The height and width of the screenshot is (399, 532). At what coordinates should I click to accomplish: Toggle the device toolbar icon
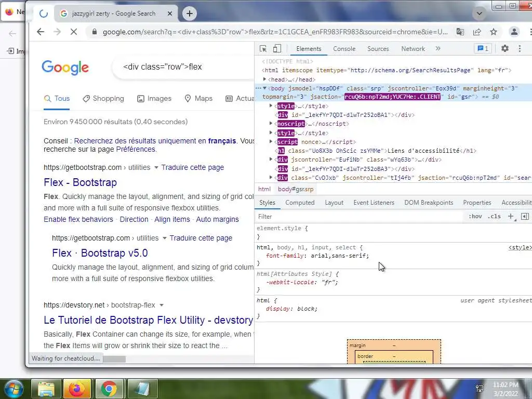(x=277, y=48)
